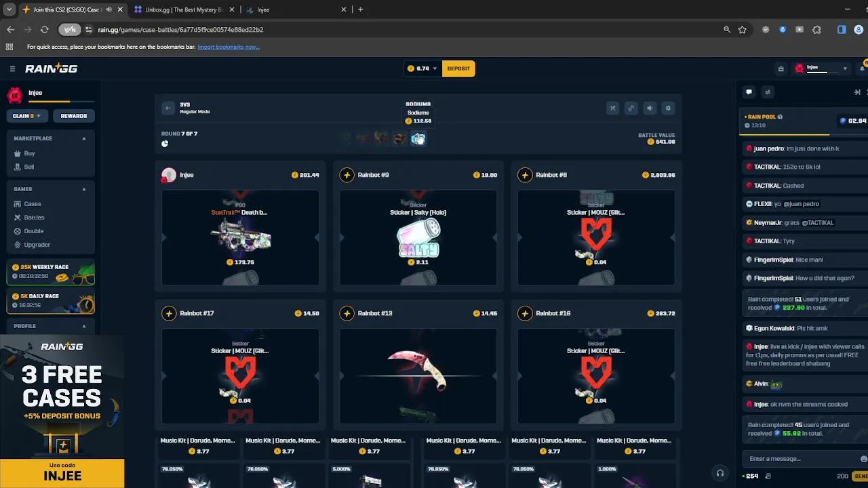Open a new browser tab
Screen dimensions: 868x488
coord(360,9)
